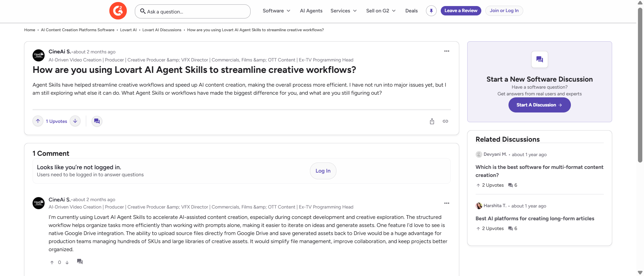644x276 pixels.
Task: Click 'Looks like you're not logged in.' text
Action: (x=79, y=167)
